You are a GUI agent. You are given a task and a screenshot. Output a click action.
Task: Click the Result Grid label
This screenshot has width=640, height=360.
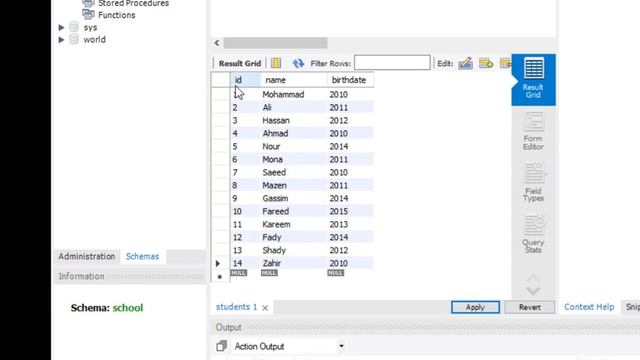tap(240, 64)
